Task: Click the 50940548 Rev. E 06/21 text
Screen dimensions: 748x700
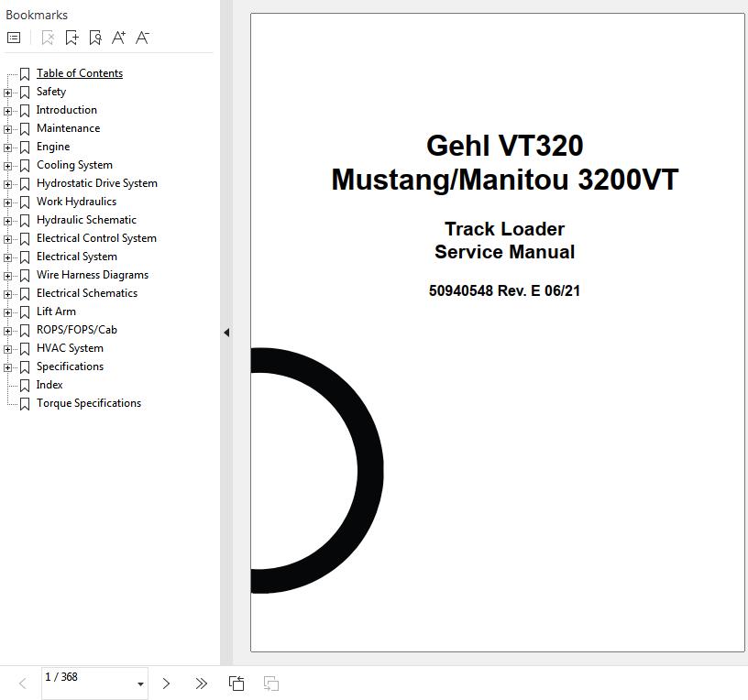Action: coord(504,290)
